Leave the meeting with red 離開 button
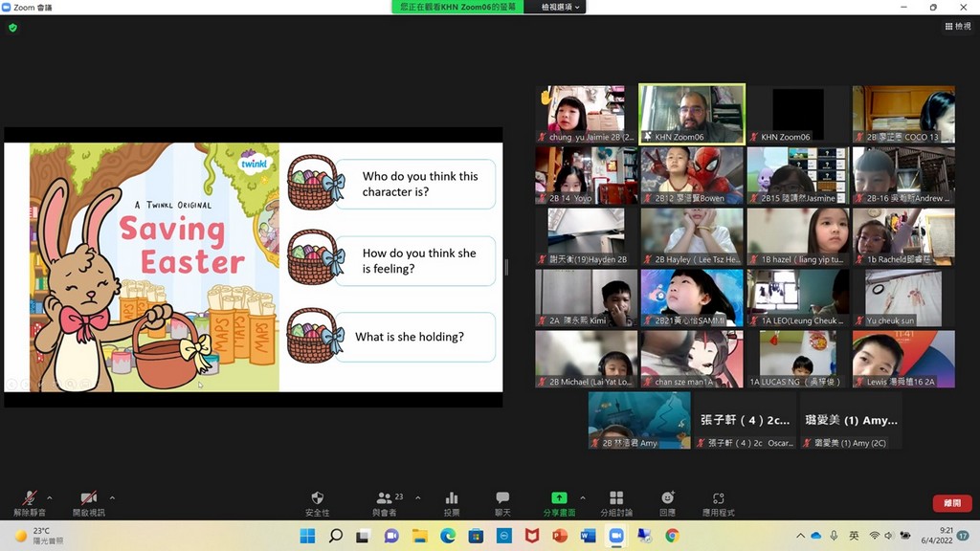Viewport: 980px width, 551px height. (x=952, y=503)
